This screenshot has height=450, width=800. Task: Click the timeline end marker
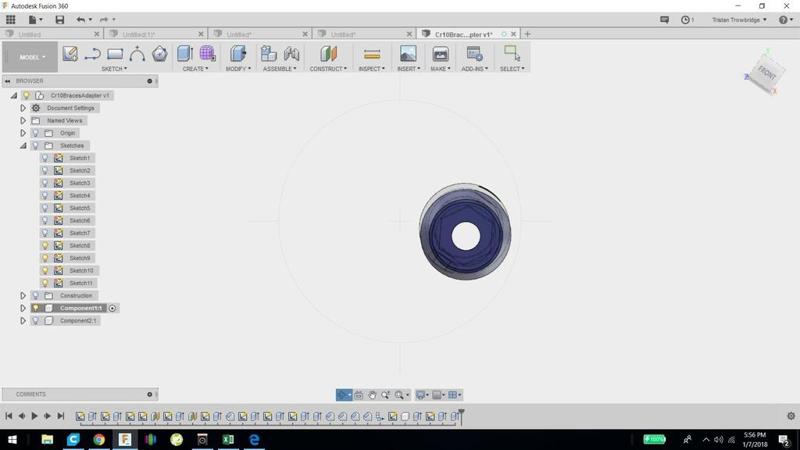[461, 414]
